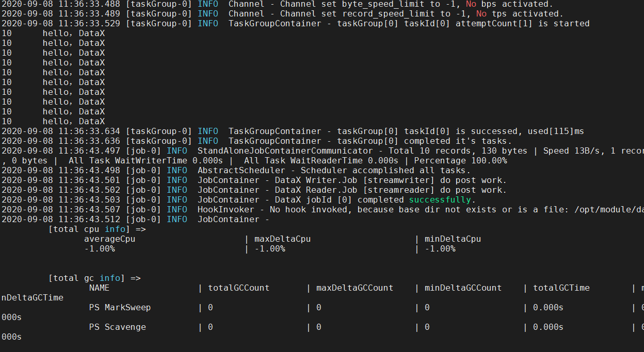Click the "totalGCTime" column header

click(x=561, y=288)
